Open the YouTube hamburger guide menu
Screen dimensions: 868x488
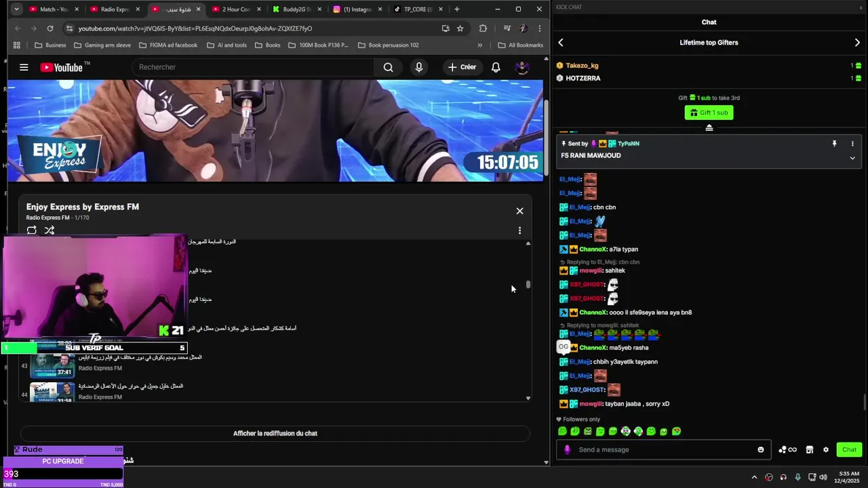(x=24, y=67)
